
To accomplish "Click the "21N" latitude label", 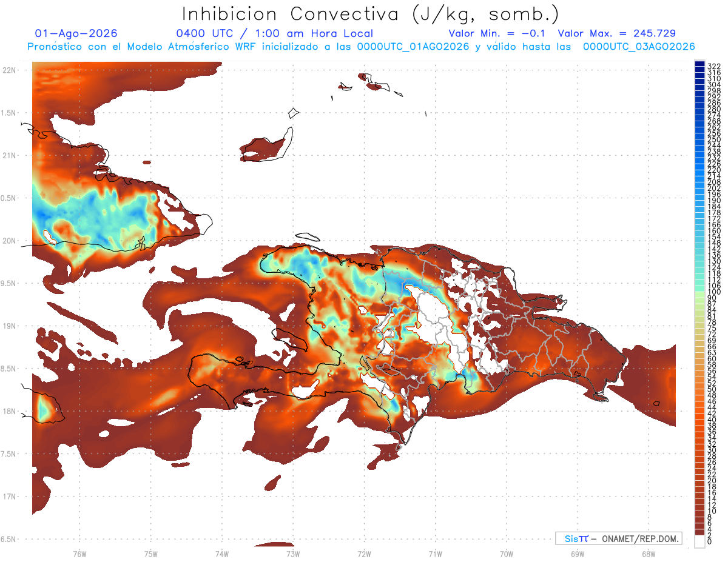I will [x=9, y=156].
